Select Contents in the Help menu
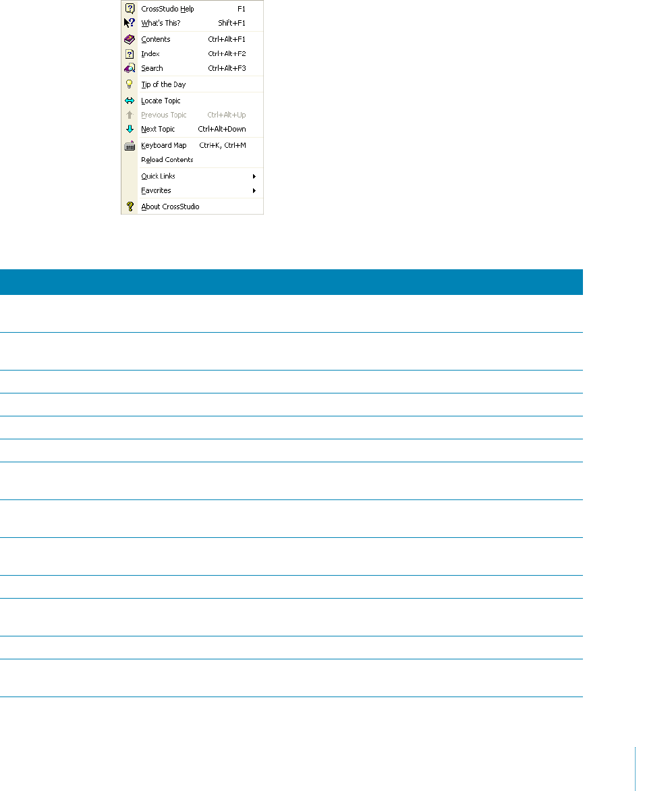Screen dimensions: 672x791 coord(192,39)
